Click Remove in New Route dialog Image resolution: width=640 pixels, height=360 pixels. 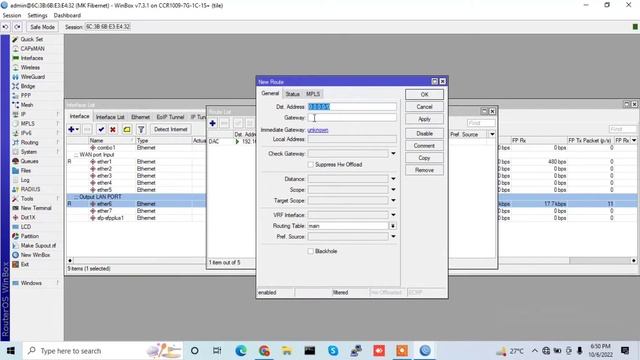(424, 170)
